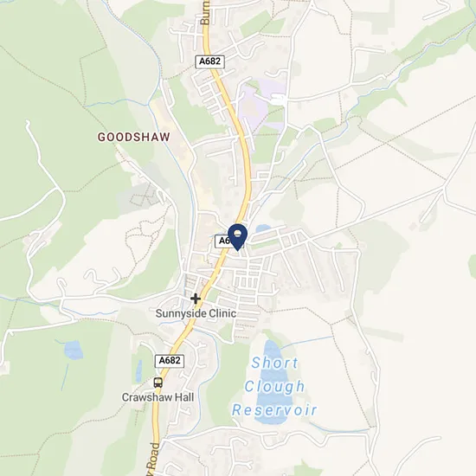Click the narrow blue pond west of Crawshaw Hall
476x476 pixels.
click(138, 371)
